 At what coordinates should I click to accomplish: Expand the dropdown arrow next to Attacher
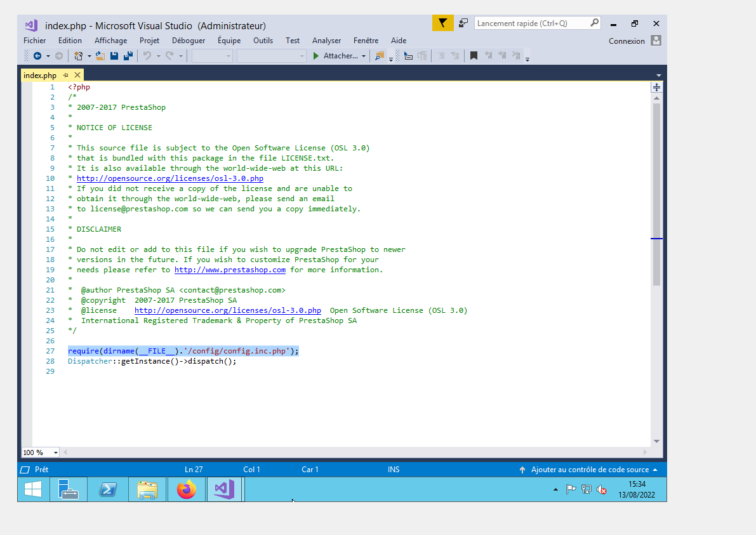point(364,56)
